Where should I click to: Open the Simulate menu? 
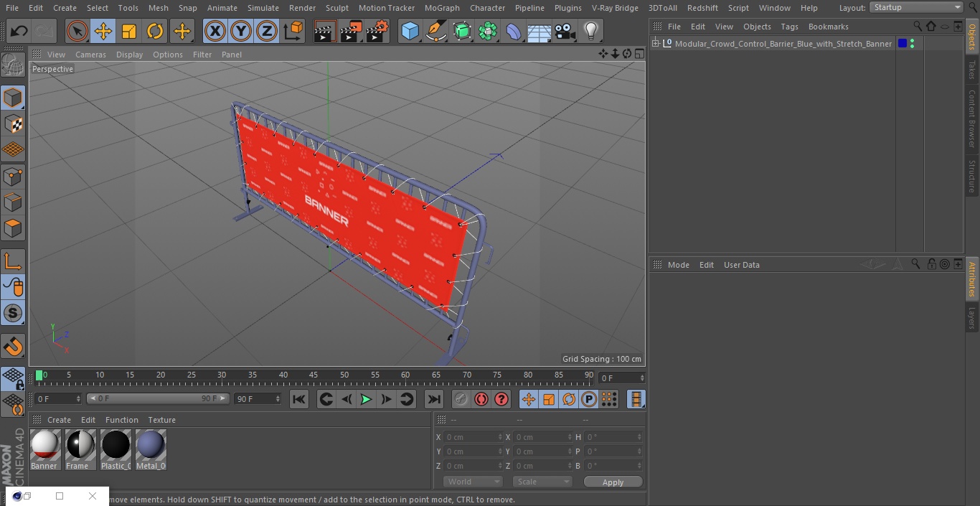point(263,8)
